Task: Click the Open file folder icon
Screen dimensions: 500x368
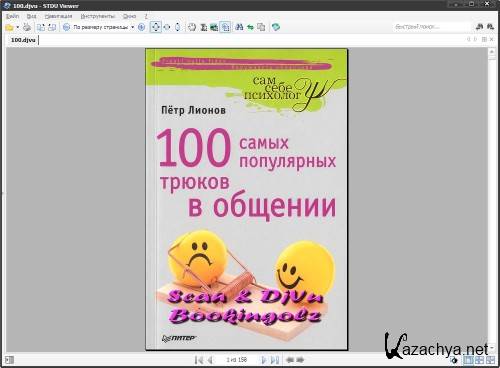Action: (9, 27)
